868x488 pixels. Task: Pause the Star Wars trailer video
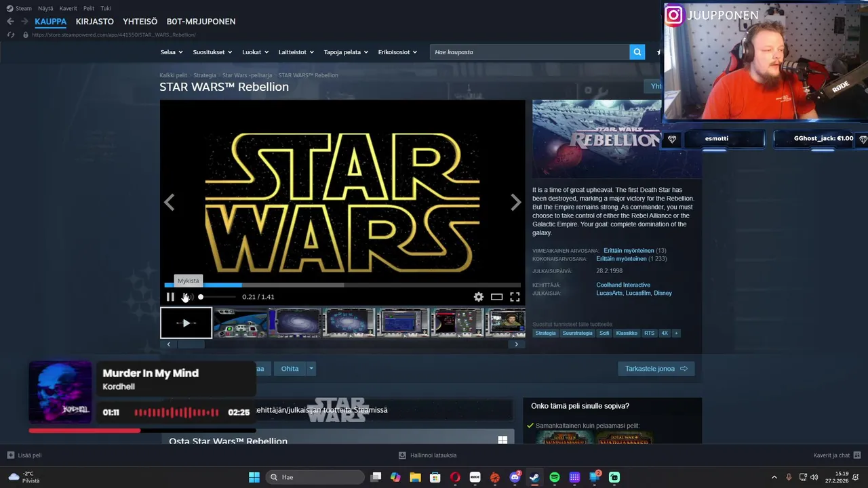[x=170, y=297]
